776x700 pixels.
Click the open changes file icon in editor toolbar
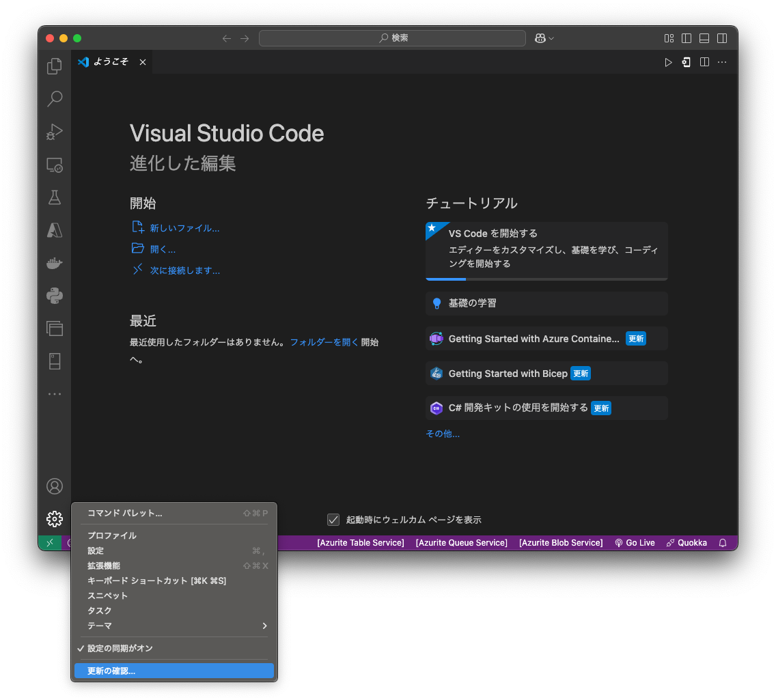coord(687,62)
